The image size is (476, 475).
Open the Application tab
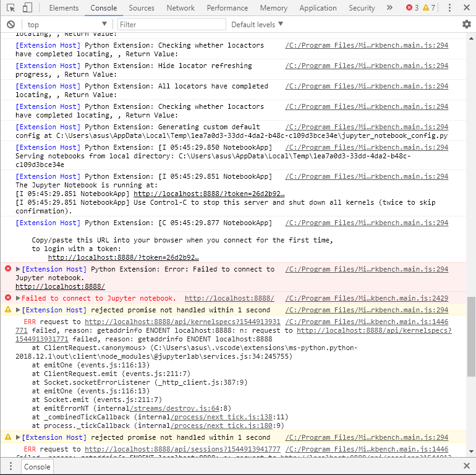[318, 8]
